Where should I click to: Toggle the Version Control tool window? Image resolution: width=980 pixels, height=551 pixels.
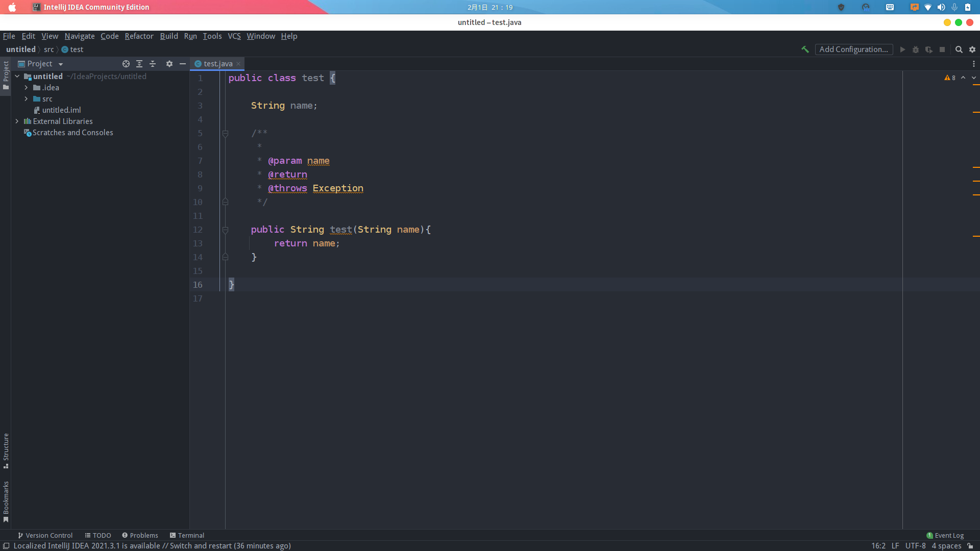[x=45, y=535]
